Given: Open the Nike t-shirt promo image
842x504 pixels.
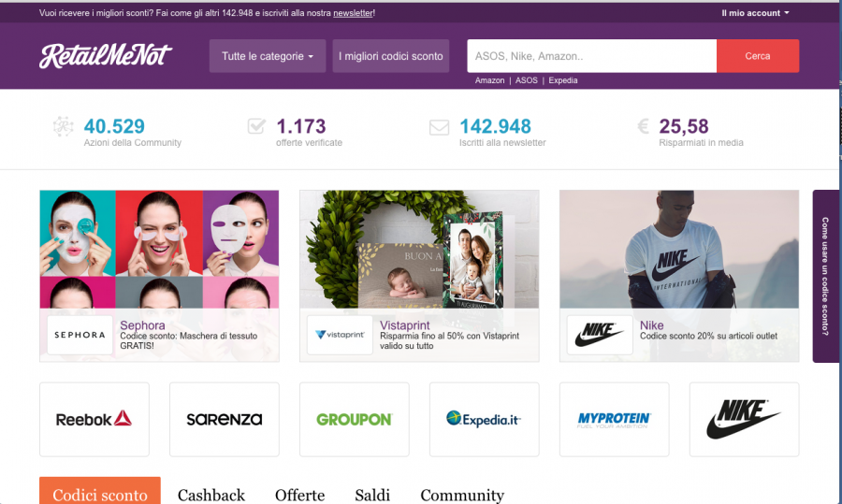Looking at the screenshot, I should point(679,249).
